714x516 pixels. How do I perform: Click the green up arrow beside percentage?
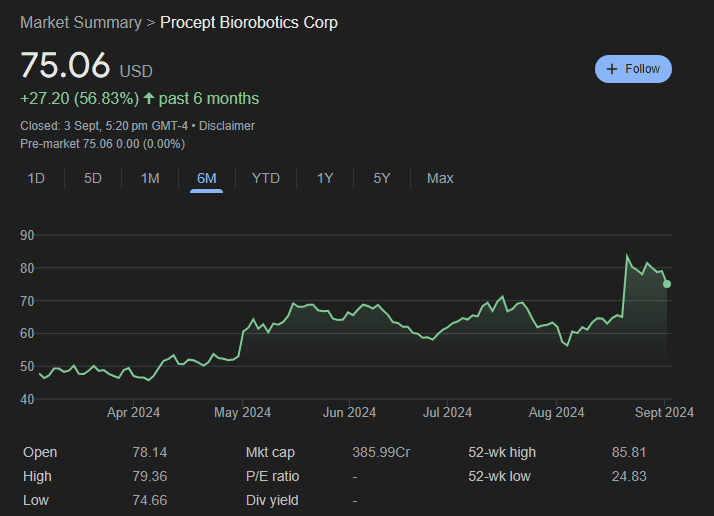[x=149, y=98]
